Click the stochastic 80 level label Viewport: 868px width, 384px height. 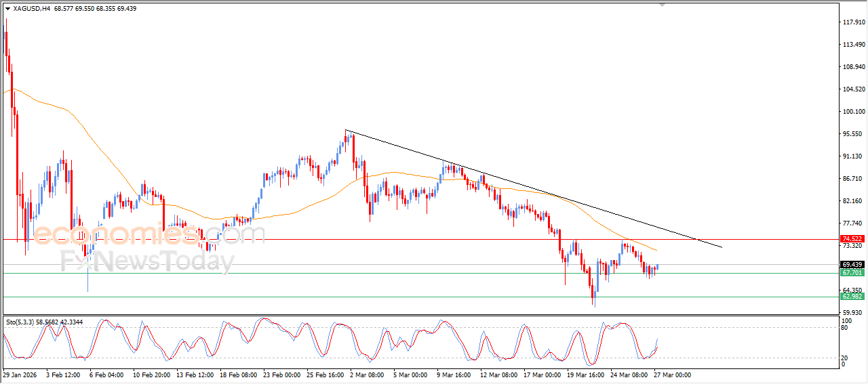[845, 327]
